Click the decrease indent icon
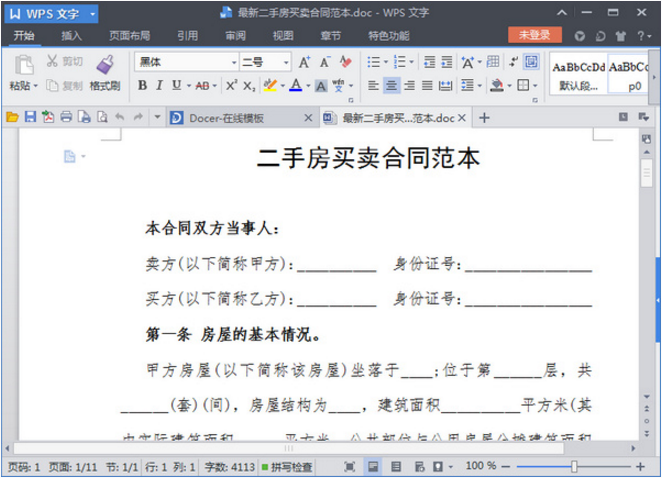 tap(429, 62)
